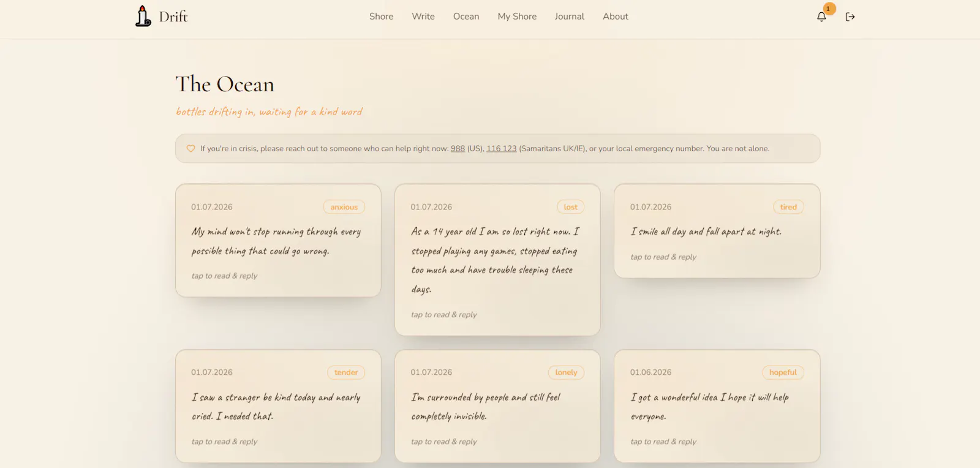980x468 pixels.
Task: Open the Write page
Action: pos(423,17)
